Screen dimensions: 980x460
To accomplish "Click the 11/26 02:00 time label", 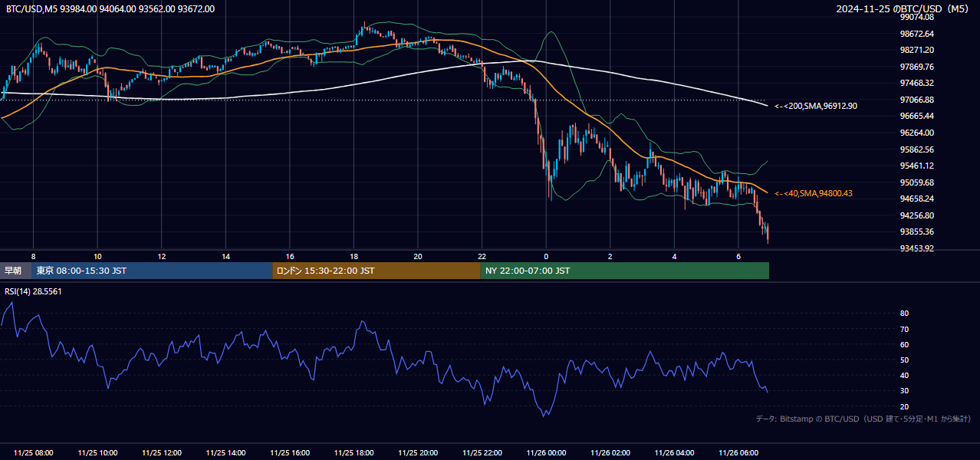I will coord(610,453).
